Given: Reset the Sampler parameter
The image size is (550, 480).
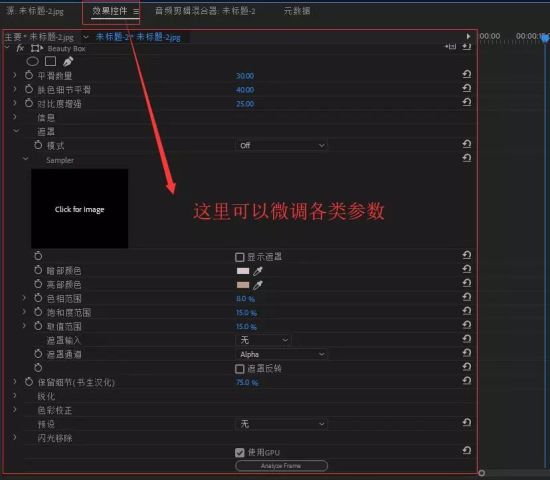Looking at the screenshot, I should click(x=467, y=158).
